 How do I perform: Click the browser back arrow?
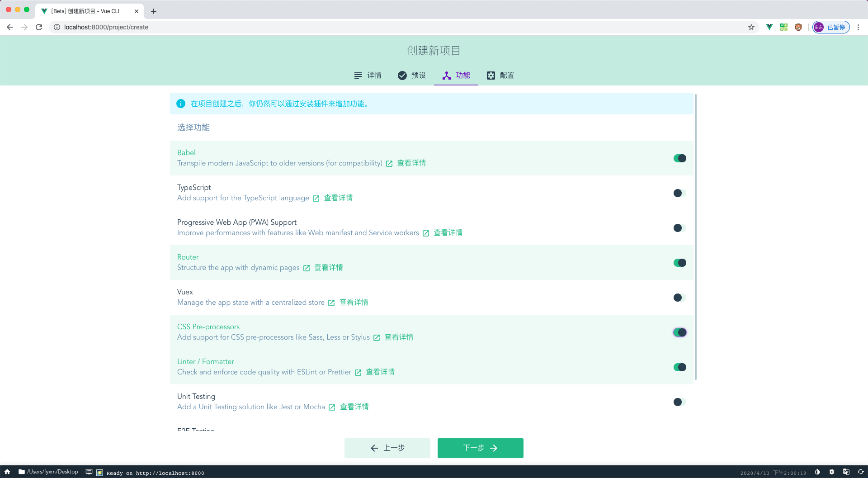click(x=10, y=27)
